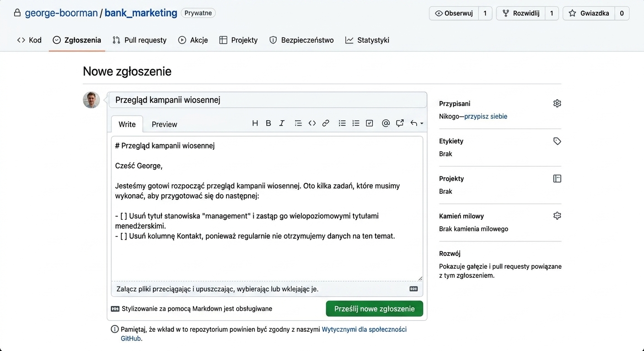Click the Prywatne badge
The image size is (644, 351).
click(x=199, y=13)
